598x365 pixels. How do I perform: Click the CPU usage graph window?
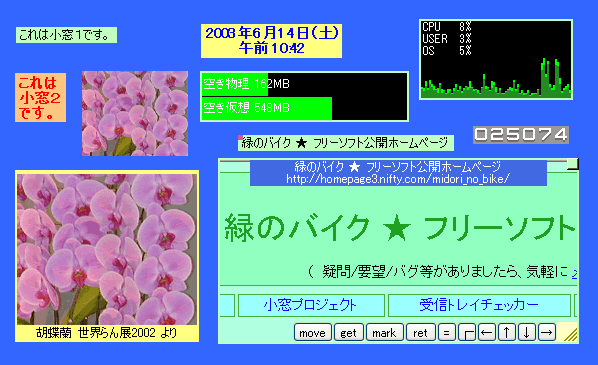[496, 59]
